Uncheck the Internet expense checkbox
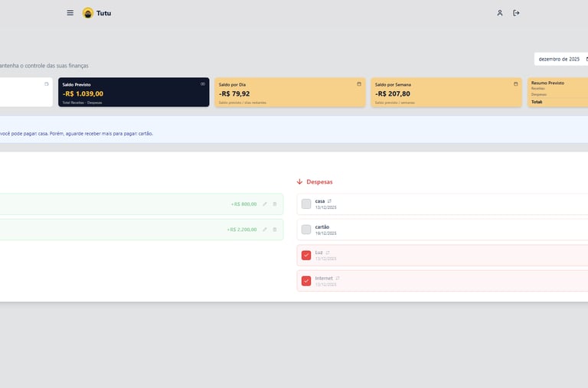The width and height of the screenshot is (588, 388). [306, 281]
